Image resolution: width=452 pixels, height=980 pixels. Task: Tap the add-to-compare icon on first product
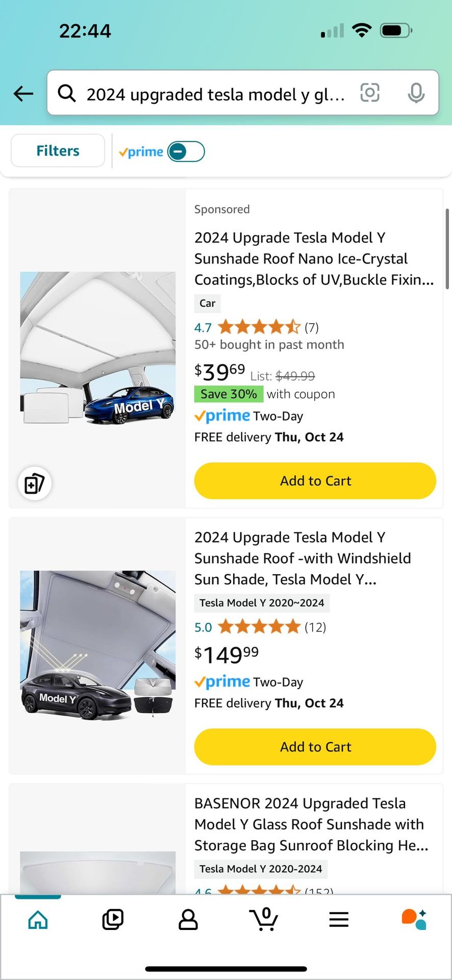(34, 483)
